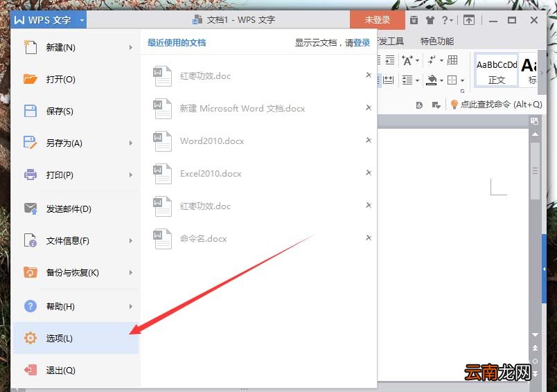Screen dimensions: 557x392
Task: Expand the 帮助(H) submenu arrow
Action: coord(131,306)
